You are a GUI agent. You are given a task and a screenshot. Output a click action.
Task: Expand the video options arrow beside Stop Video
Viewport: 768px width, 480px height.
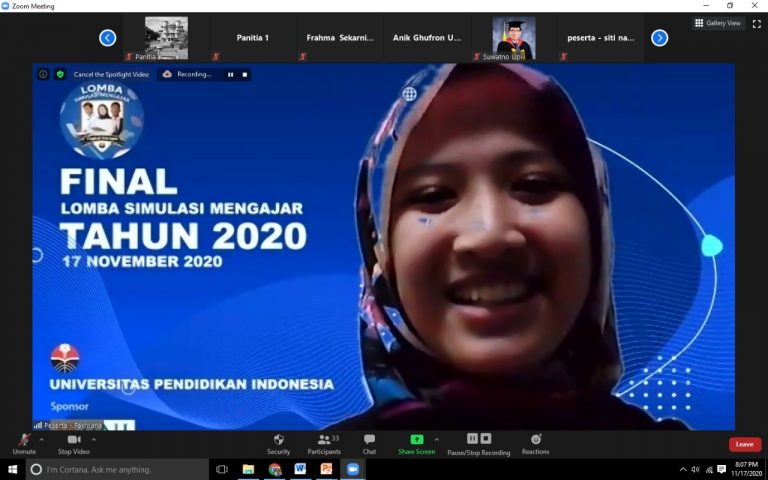point(94,440)
